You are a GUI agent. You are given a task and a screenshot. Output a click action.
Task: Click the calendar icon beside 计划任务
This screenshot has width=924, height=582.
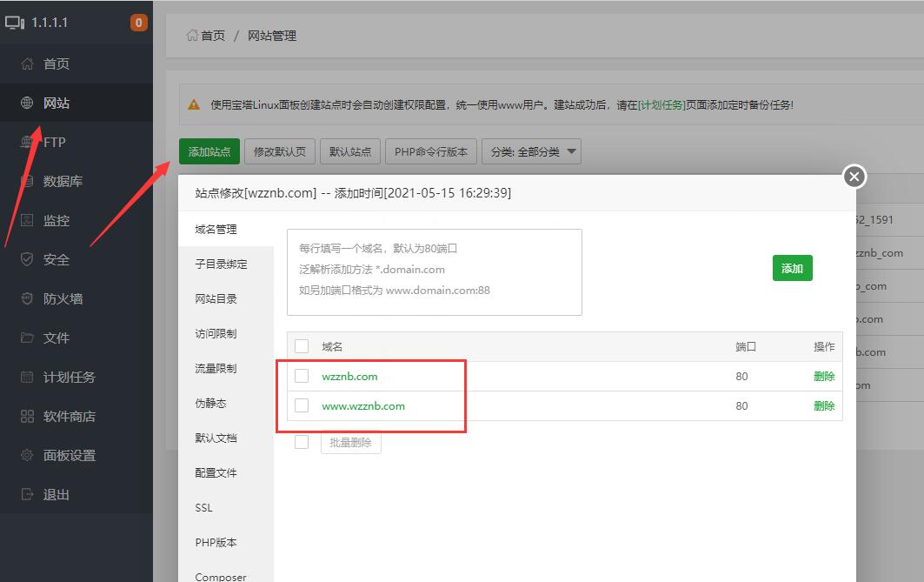point(27,377)
